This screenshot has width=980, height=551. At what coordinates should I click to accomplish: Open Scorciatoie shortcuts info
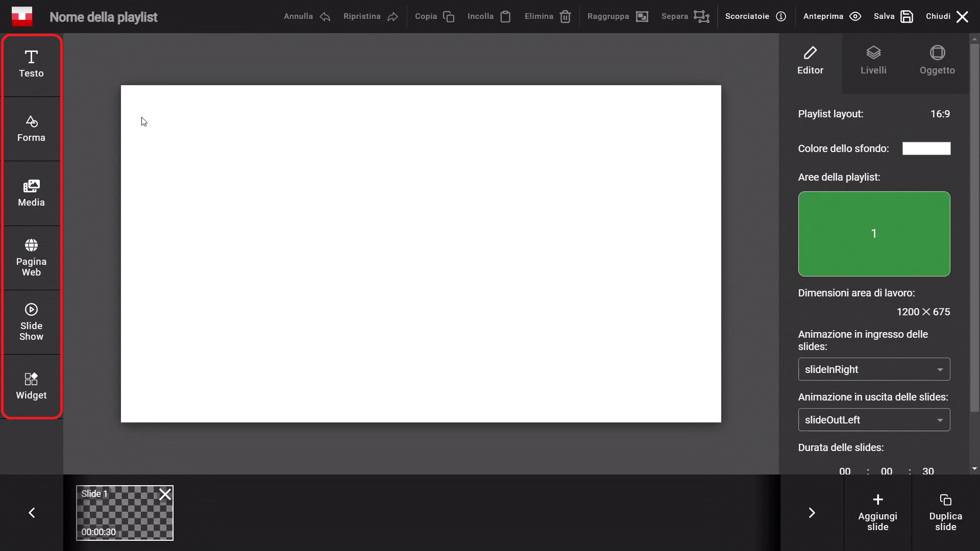coord(781,16)
